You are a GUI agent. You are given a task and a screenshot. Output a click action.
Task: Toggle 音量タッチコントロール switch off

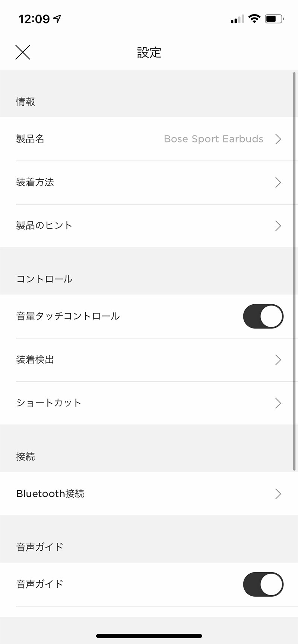[263, 316]
